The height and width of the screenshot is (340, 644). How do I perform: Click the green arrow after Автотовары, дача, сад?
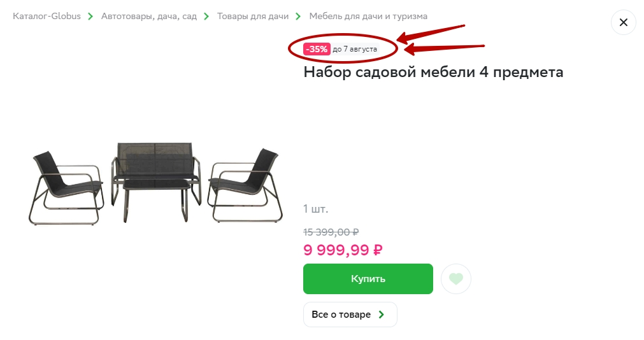[206, 17]
